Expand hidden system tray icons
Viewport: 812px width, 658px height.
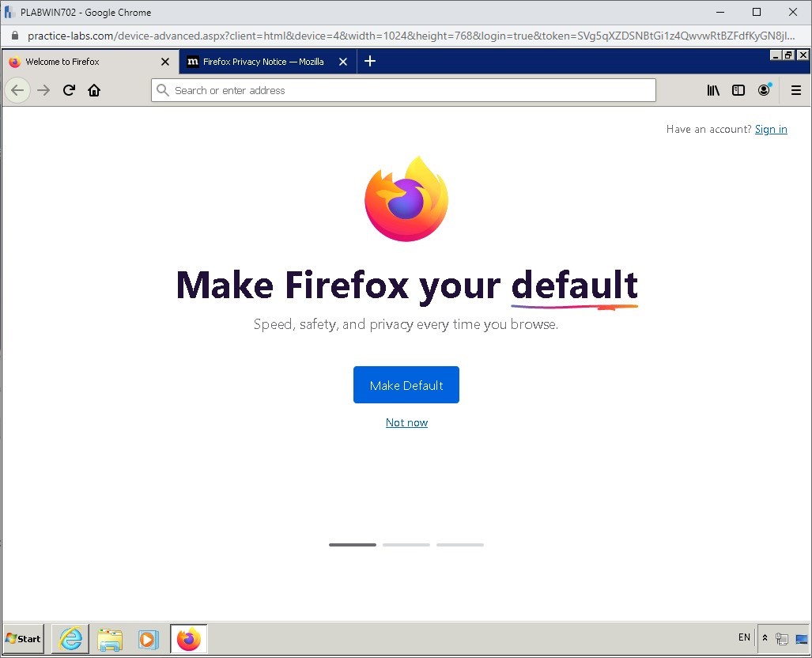[765, 638]
